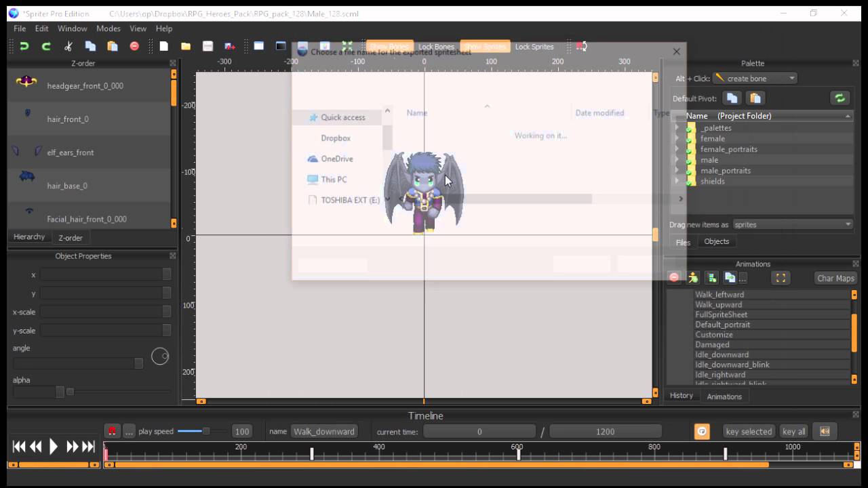Click the Copy icon in main toolbar

coord(90,46)
